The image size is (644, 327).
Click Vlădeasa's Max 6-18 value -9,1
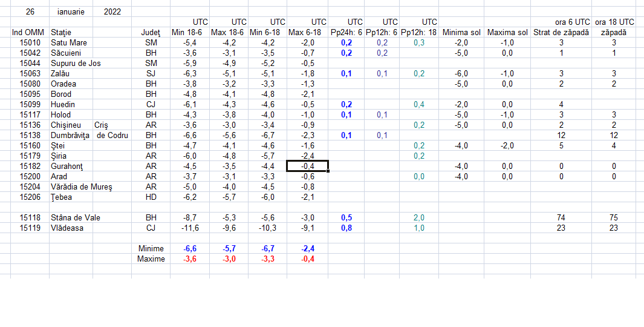(x=307, y=228)
